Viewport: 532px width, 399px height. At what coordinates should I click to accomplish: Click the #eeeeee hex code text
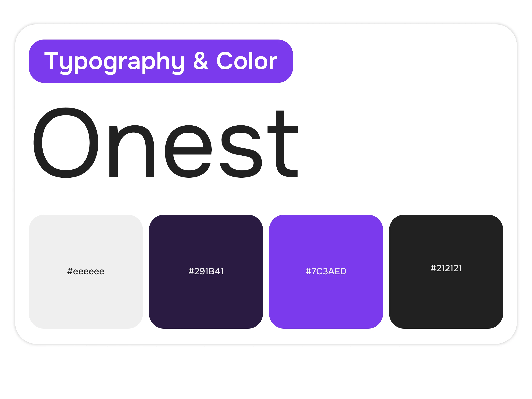pos(86,271)
